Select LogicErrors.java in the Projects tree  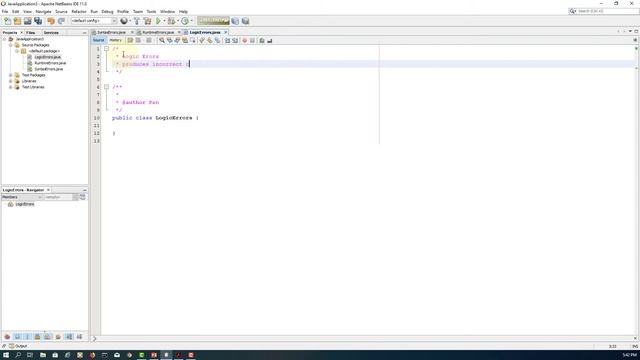tap(47, 57)
